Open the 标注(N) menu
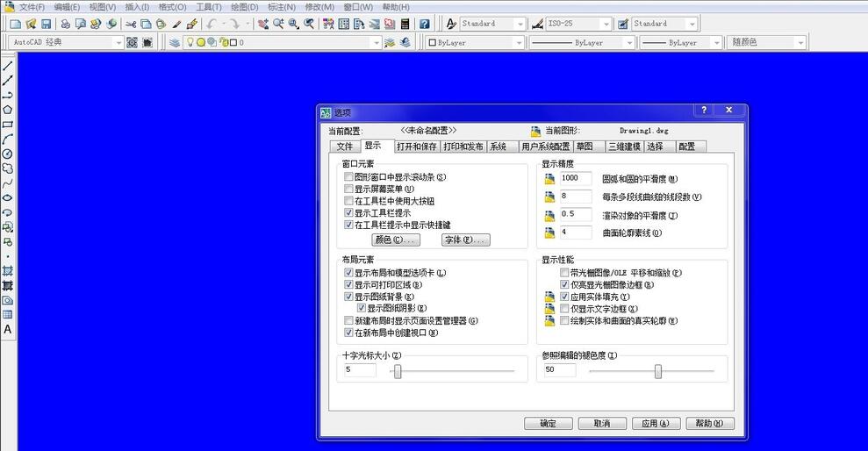 (282, 7)
